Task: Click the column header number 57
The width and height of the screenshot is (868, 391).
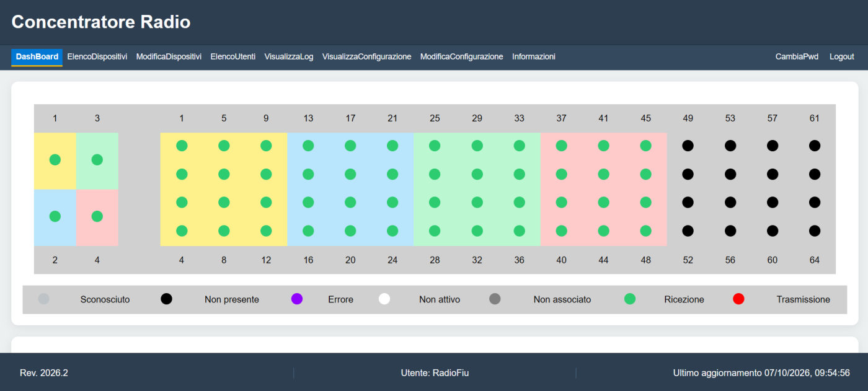Action: coord(773,118)
